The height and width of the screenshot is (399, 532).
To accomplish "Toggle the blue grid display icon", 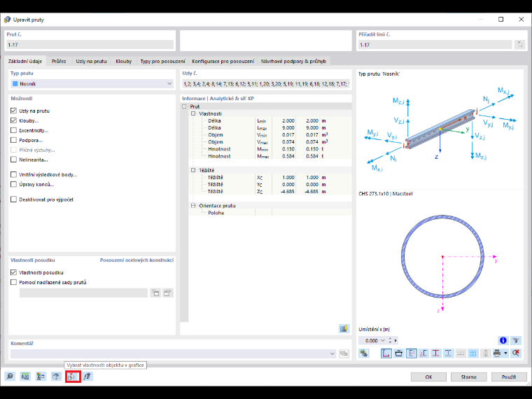I will point(472,353).
